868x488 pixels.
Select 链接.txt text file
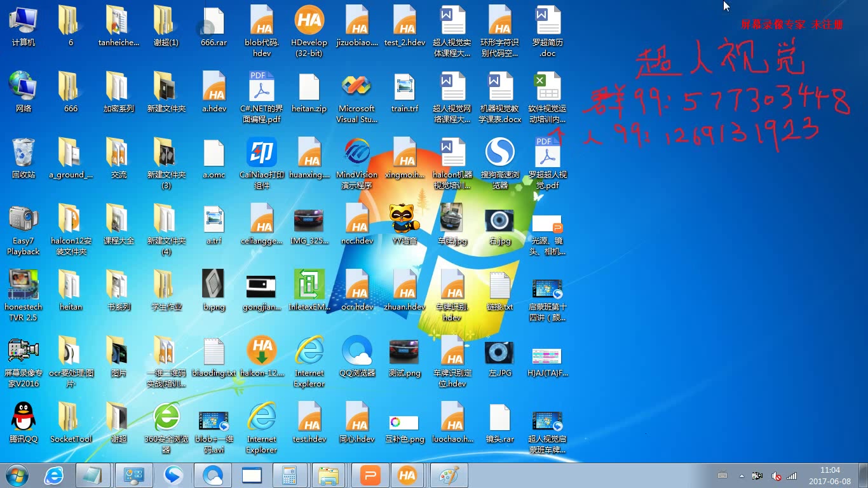500,290
